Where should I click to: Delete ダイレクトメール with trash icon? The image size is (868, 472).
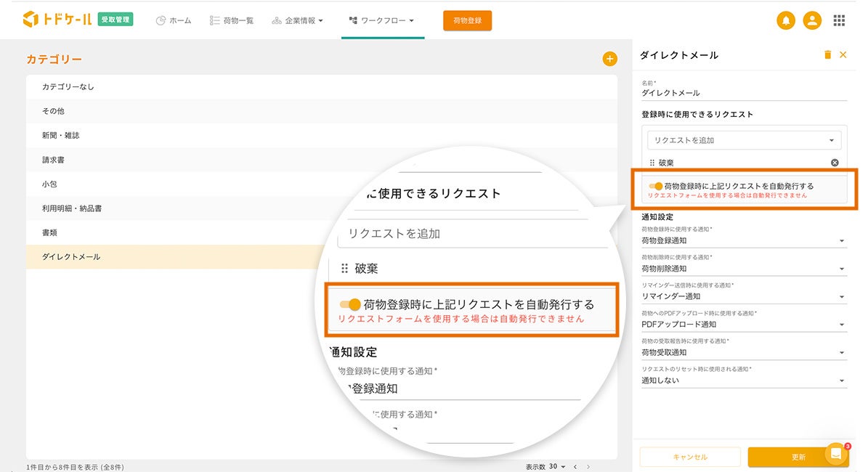click(827, 54)
